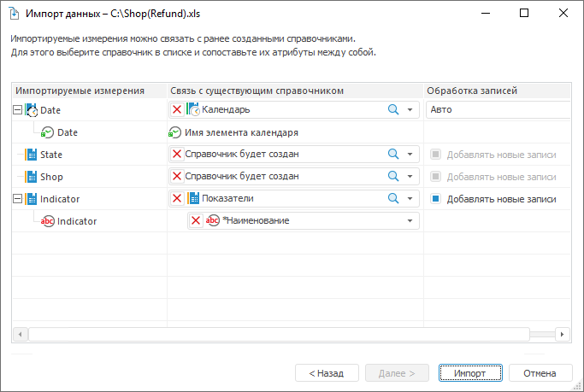Clear the Shop dictionary link

pos(177,176)
